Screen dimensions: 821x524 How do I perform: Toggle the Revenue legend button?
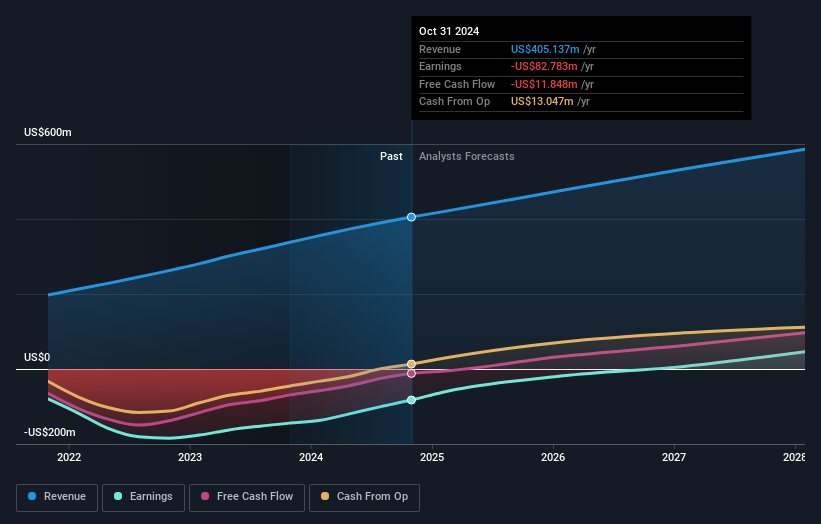click(x=57, y=497)
